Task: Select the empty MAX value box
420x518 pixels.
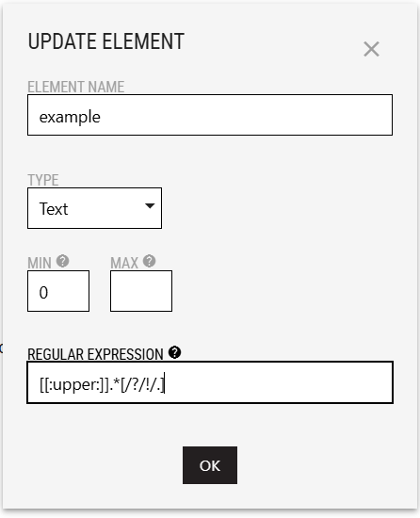Action: (141, 291)
